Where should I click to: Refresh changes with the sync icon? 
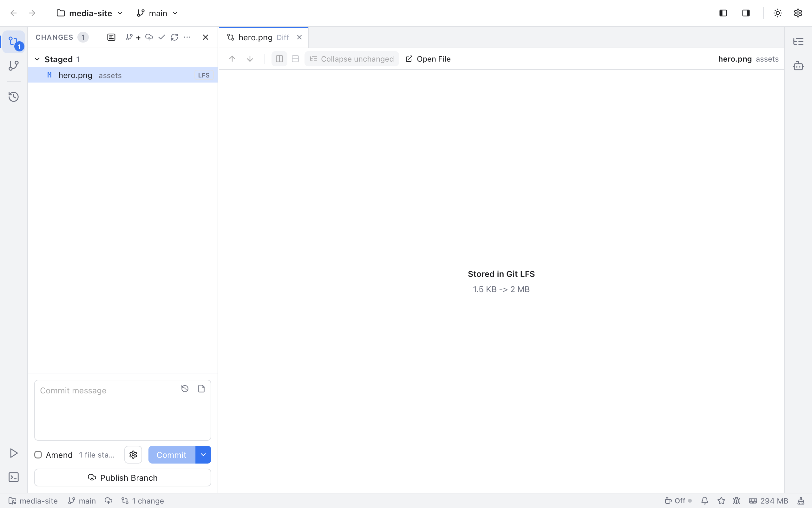[x=174, y=37]
